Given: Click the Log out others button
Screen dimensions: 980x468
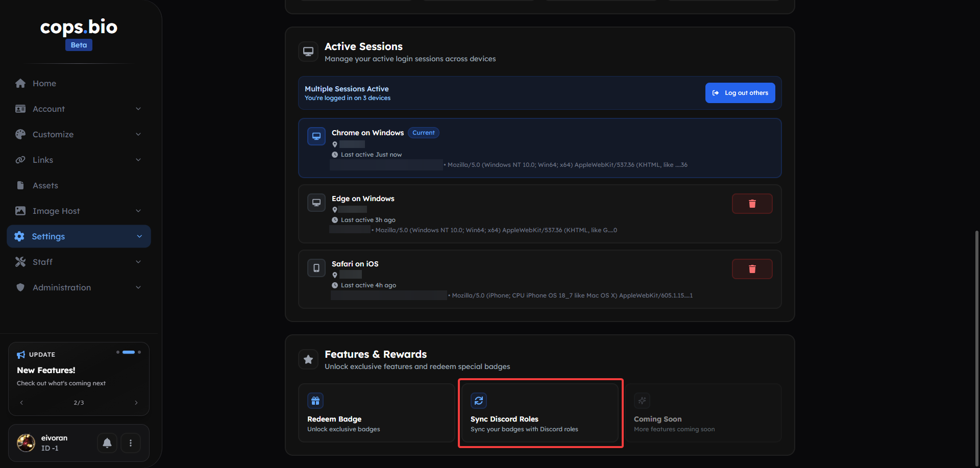Looking at the screenshot, I should [740, 93].
